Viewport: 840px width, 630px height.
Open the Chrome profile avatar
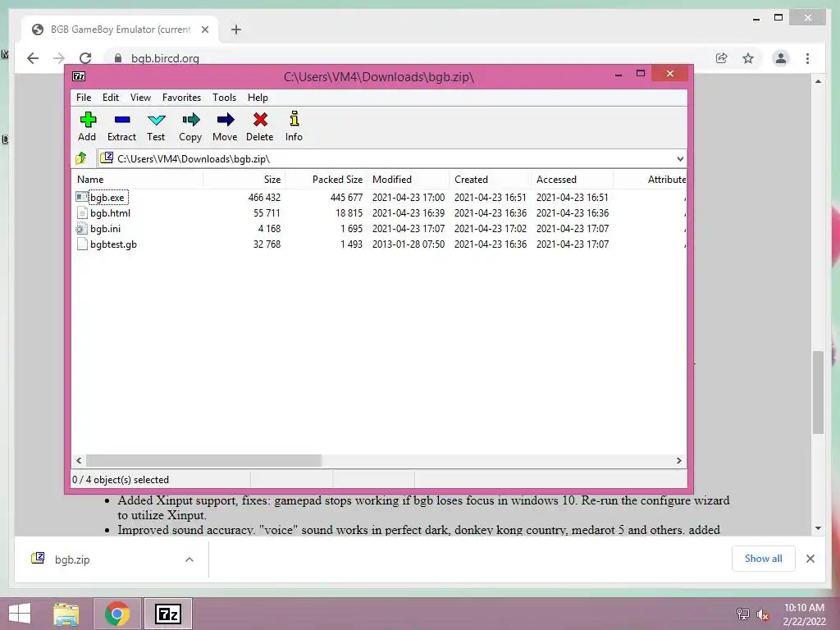click(x=781, y=58)
